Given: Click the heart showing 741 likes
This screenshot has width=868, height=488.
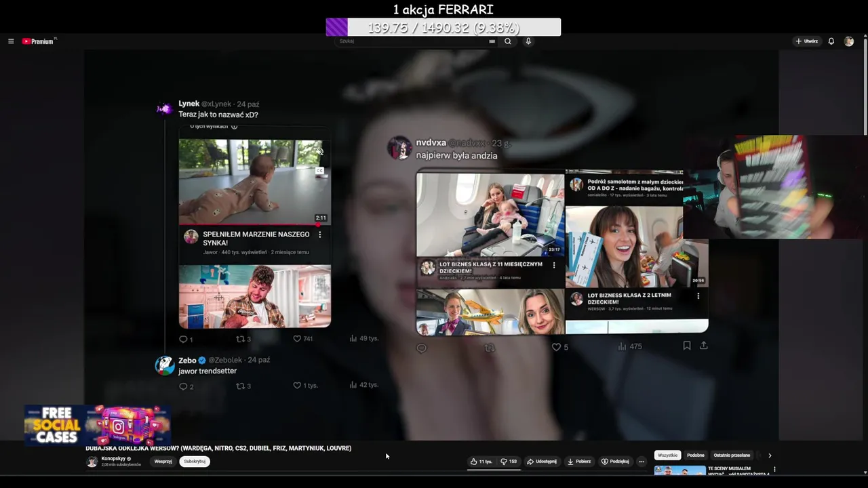Looking at the screenshot, I should coord(297,338).
